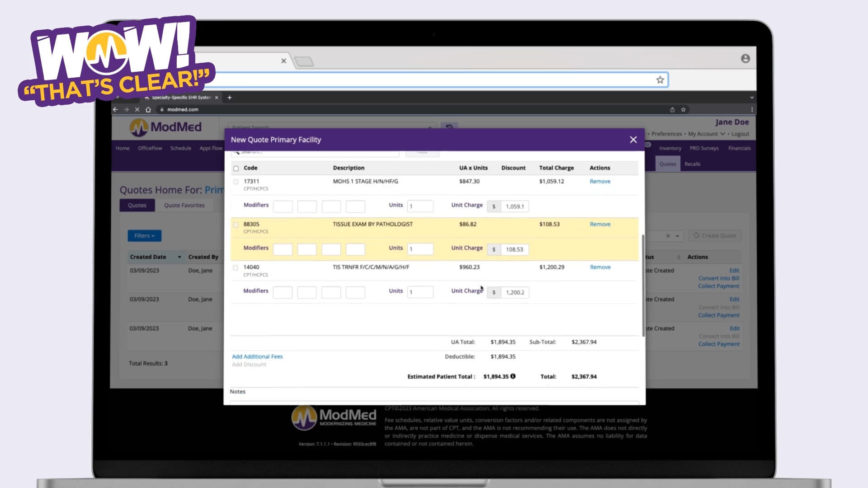868x488 pixels.
Task: Open the Schedule menu item
Action: point(181,148)
